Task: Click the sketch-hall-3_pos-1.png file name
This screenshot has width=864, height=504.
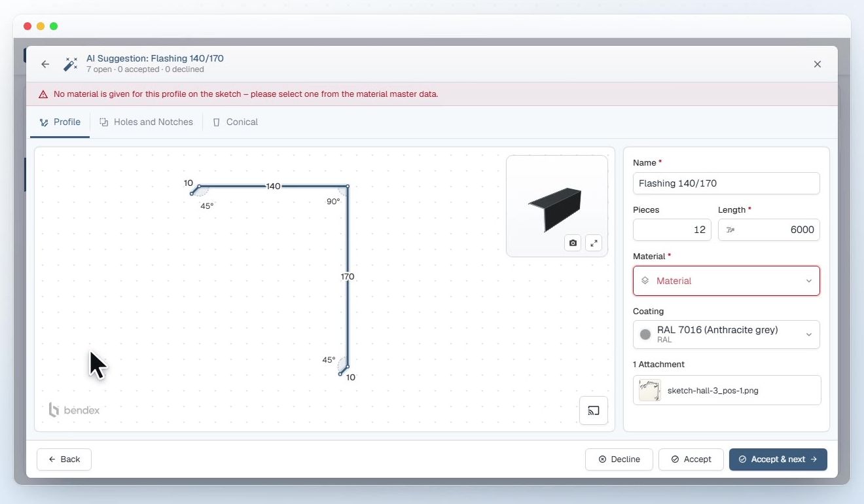Action: coord(713,391)
